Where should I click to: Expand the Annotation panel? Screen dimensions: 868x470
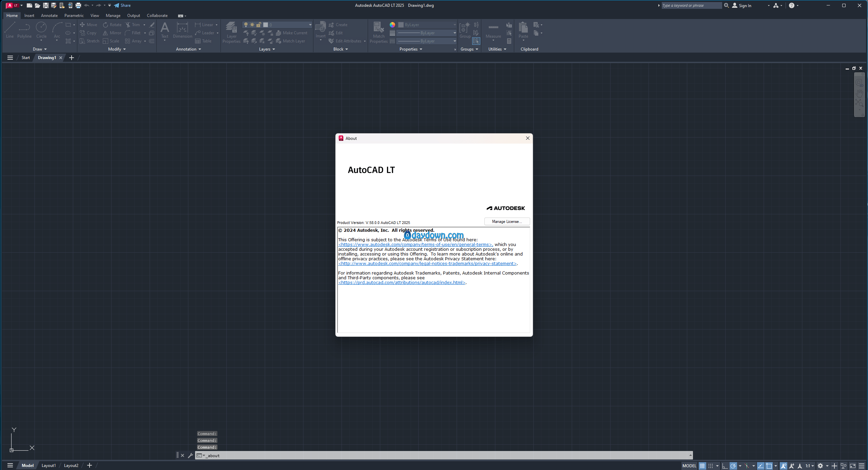[188, 49]
